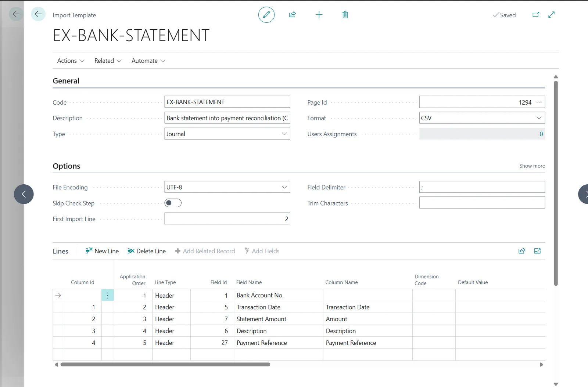This screenshot has width=588, height=387.
Task: Select the Transaction Date column name cell
Action: [368, 307]
